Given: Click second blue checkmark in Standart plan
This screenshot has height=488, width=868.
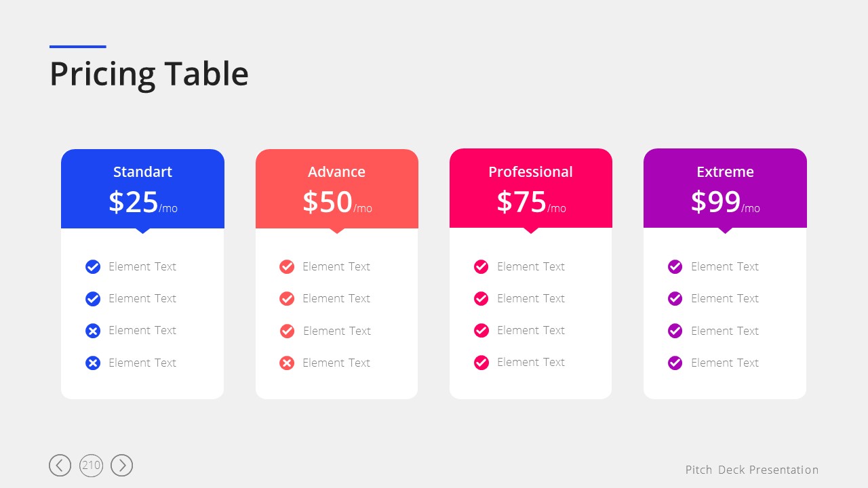Looking at the screenshot, I should pos(93,299).
